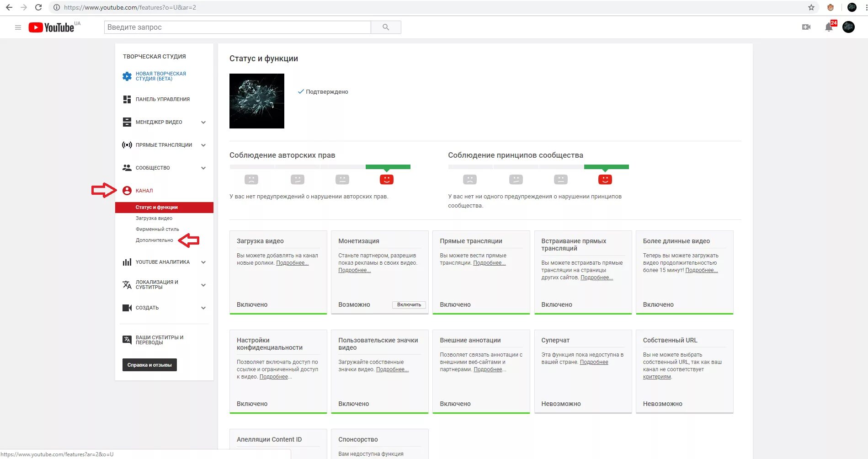The height and width of the screenshot is (459, 868).
Task: Expand the Прямые трансляции chevron
Action: [203, 145]
